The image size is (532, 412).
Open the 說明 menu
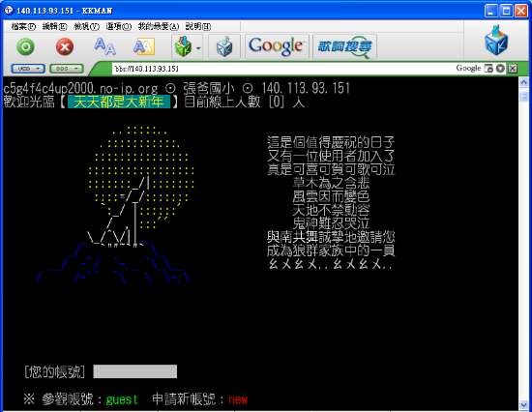pos(198,26)
